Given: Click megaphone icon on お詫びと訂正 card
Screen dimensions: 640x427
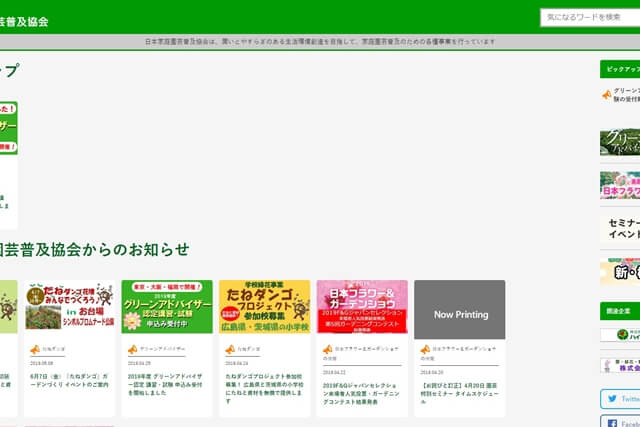Looking at the screenshot, I should [425, 349].
